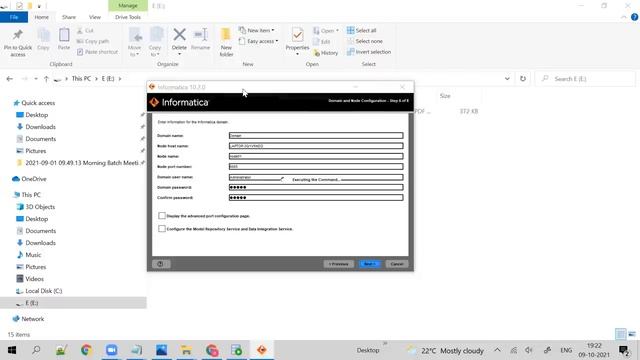Switch to Share ribbon tab
Viewport: 640px width, 360px height.
coord(69,17)
